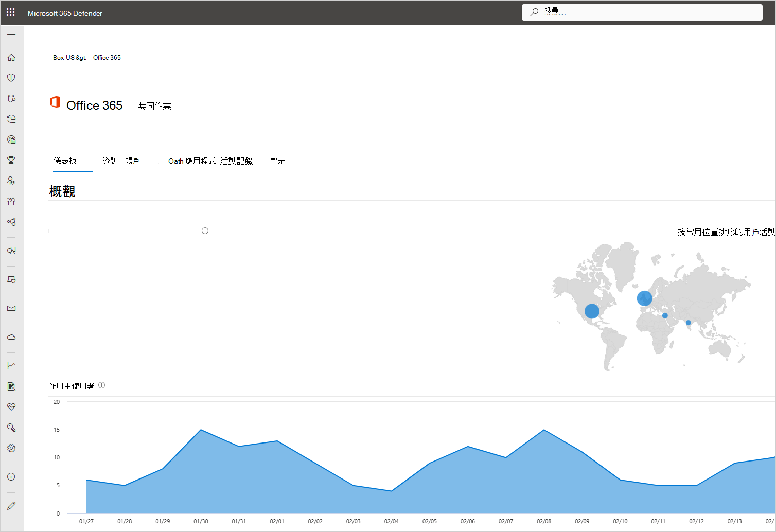Image resolution: width=776 pixels, height=532 pixels.
Task: Open Health heart icon
Action: point(11,407)
